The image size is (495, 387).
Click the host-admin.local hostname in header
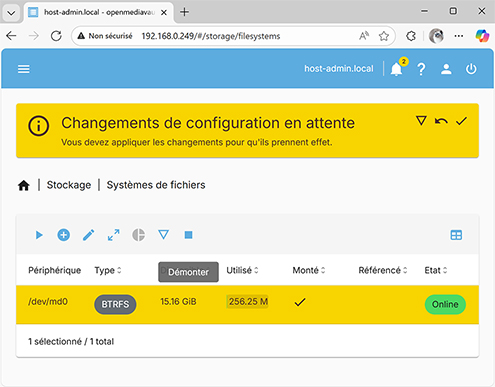click(339, 69)
